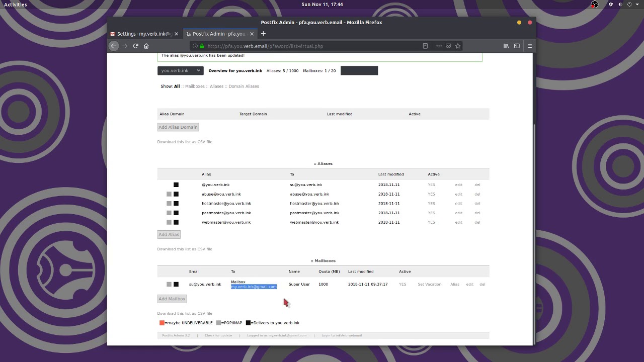The height and width of the screenshot is (362, 644).
Task: Toggle Active YES for postmaster@you.verb.ink alias
Action: click(431, 213)
